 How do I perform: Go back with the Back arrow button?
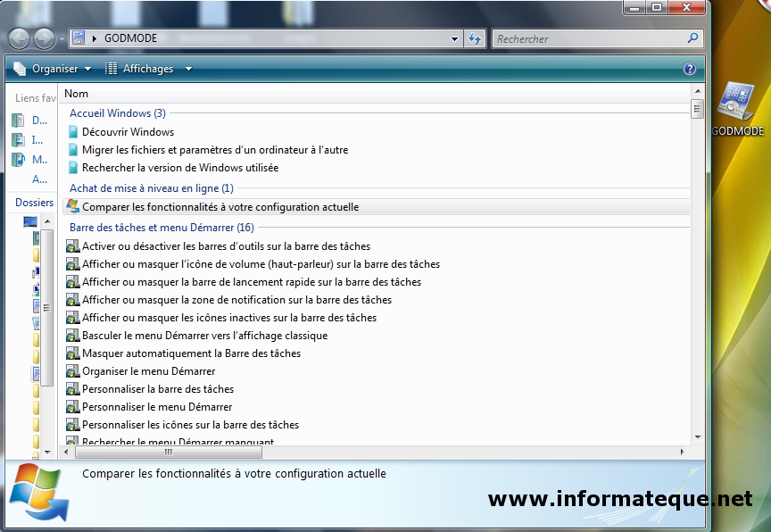[x=19, y=39]
